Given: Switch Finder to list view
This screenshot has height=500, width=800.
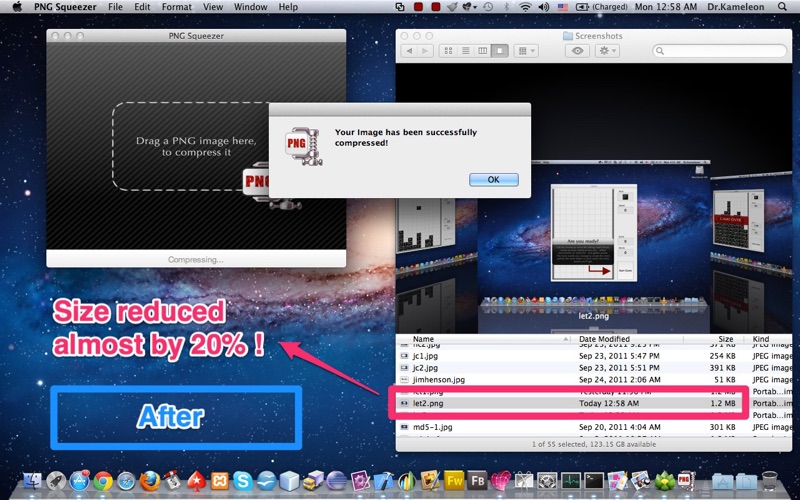Looking at the screenshot, I should 465,51.
